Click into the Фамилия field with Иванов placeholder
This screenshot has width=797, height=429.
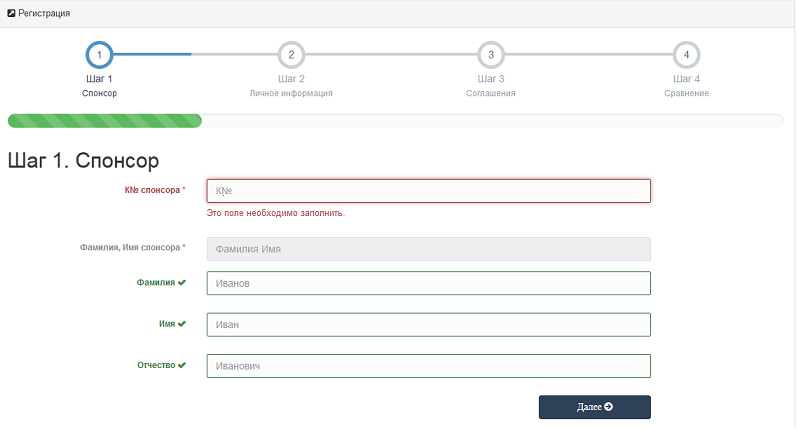pos(428,283)
